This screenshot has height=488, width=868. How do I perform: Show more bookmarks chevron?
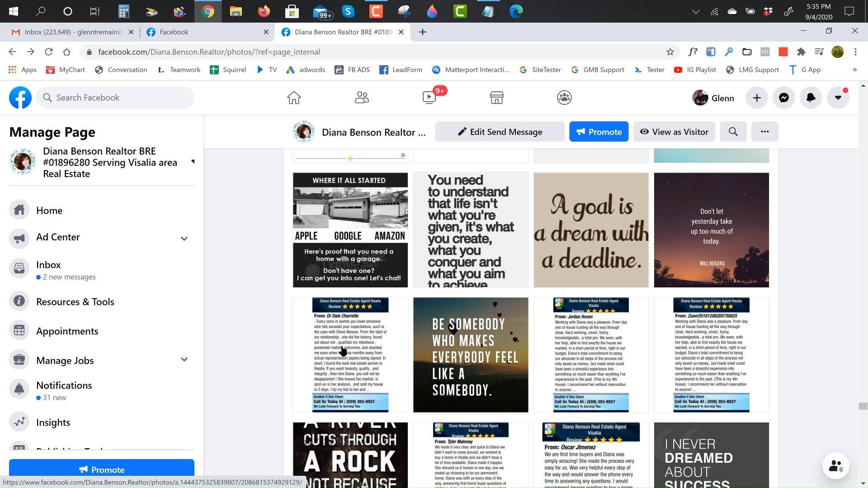(x=854, y=70)
